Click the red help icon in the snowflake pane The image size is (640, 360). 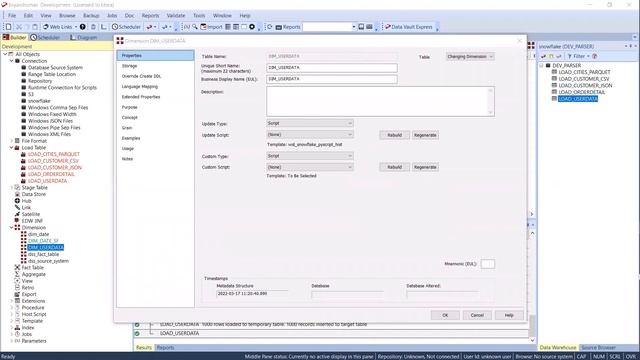(x=595, y=56)
